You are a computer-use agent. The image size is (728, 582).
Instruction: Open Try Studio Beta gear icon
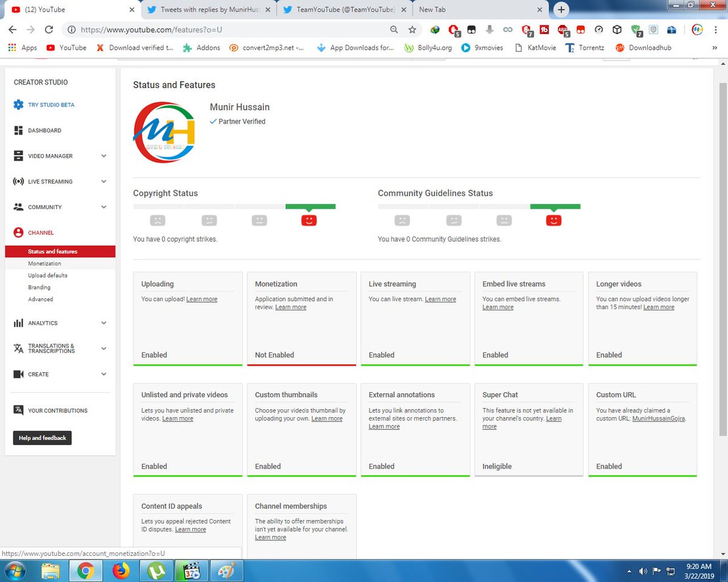pyautogui.click(x=18, y=105)
